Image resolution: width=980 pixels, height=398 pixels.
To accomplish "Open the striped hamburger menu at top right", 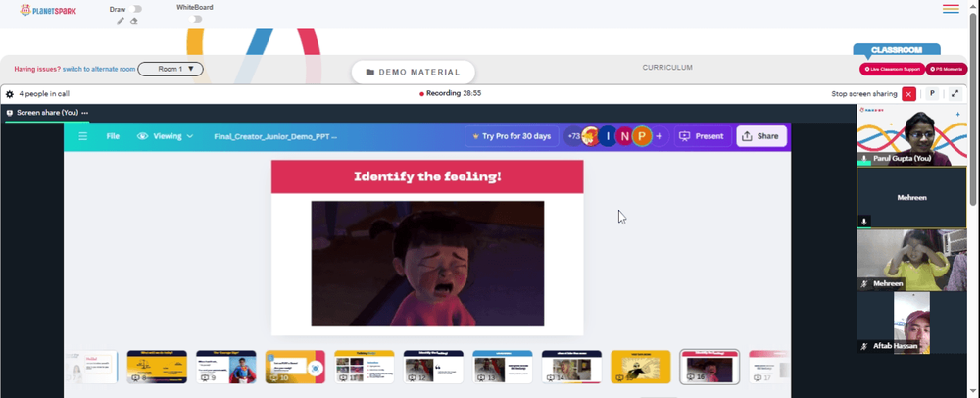I will click(x=951, y=9).
